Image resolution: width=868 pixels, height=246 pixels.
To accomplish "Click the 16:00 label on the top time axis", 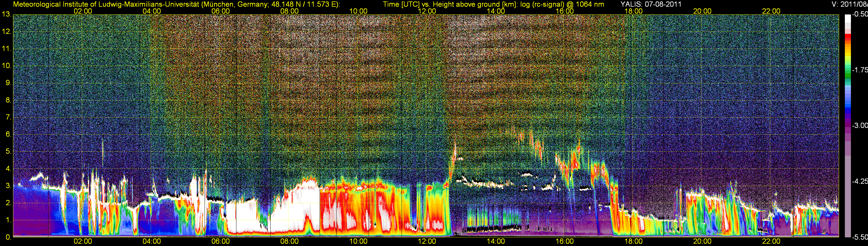I will 564,11.
